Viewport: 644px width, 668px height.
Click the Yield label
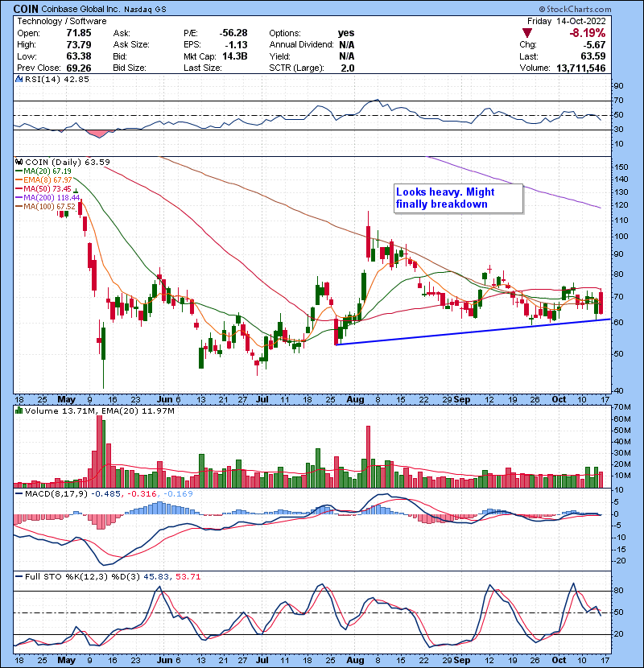pyautogui.click(x=279, y=56)
